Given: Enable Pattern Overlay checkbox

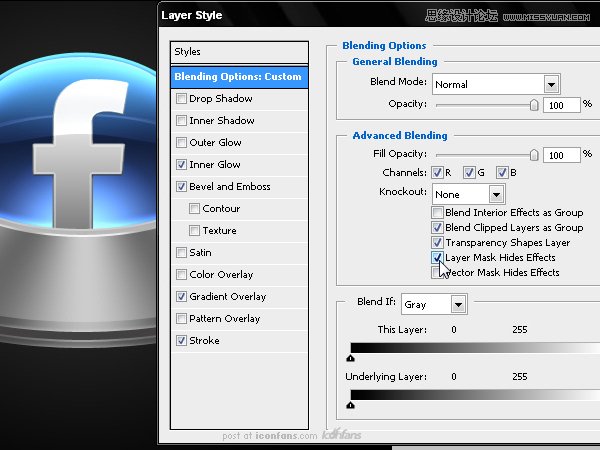Looking at the screenshot, I should (x=181, y=319).
